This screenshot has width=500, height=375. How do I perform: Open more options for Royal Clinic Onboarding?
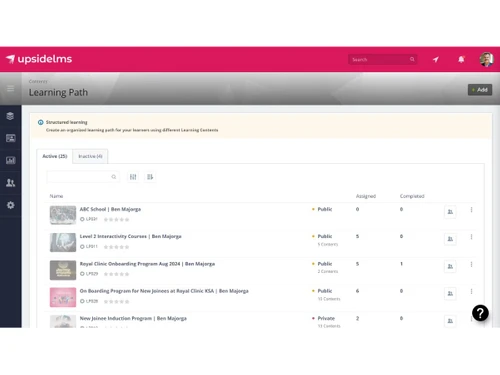point(471,264)
